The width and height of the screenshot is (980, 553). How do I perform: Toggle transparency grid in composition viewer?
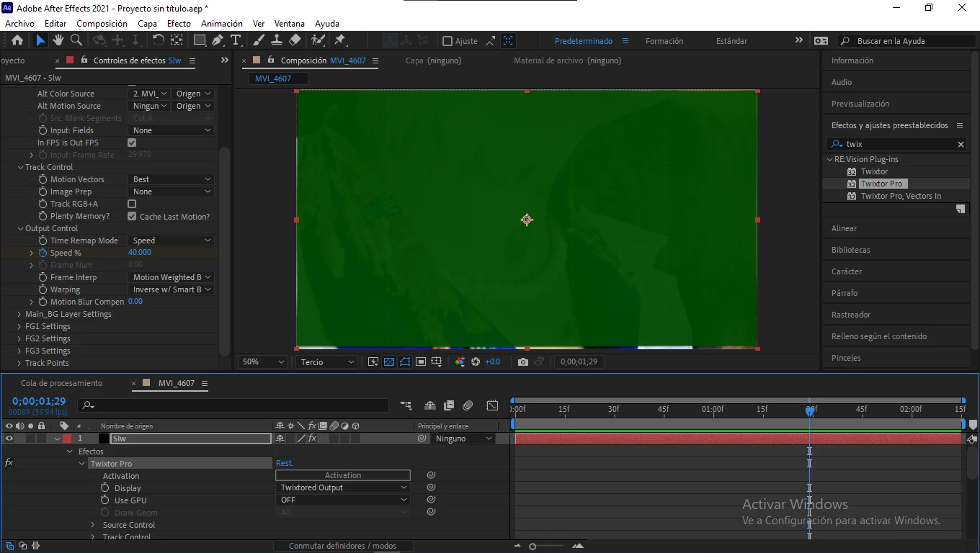coord(389,361)
